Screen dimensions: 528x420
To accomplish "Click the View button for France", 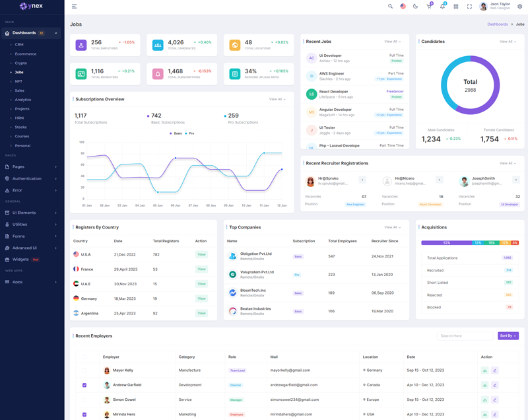I will point(201,269).
